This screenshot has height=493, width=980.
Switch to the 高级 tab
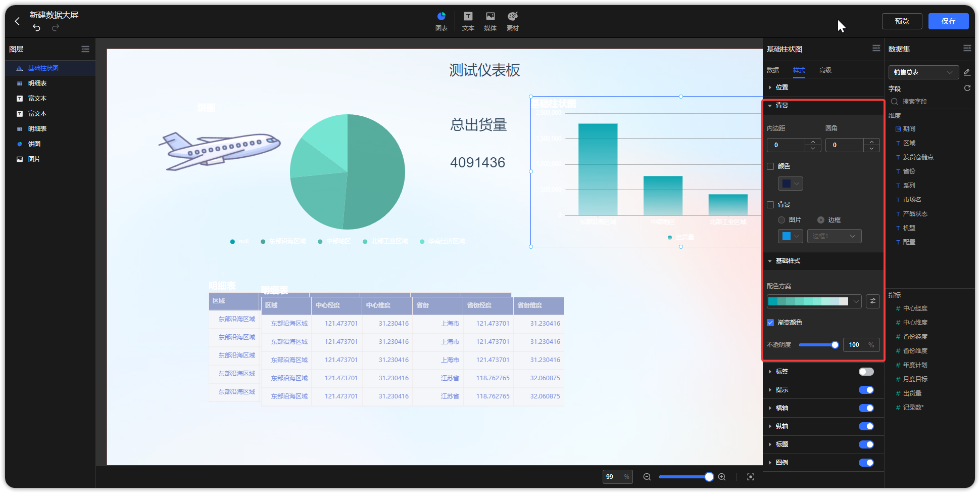click(825, 70)
